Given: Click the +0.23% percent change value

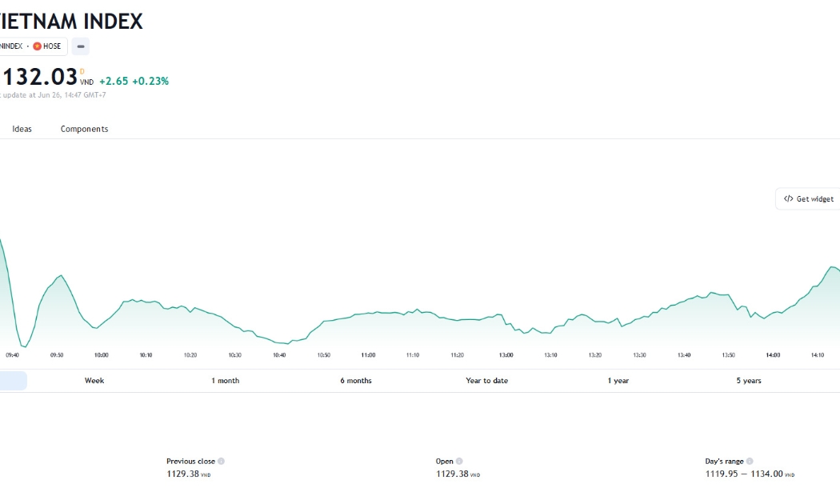Looking at the screenshot, I should coord(150,81).
